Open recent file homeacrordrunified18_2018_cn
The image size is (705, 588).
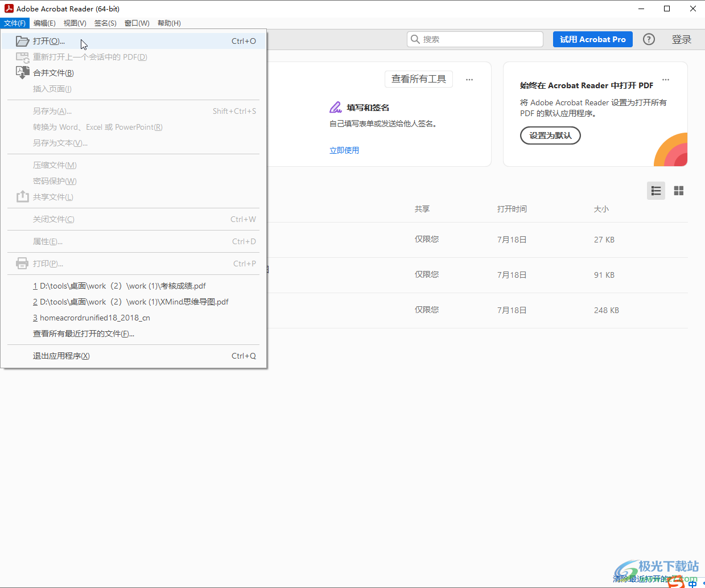pyautogui.click(x=134, y=318)
